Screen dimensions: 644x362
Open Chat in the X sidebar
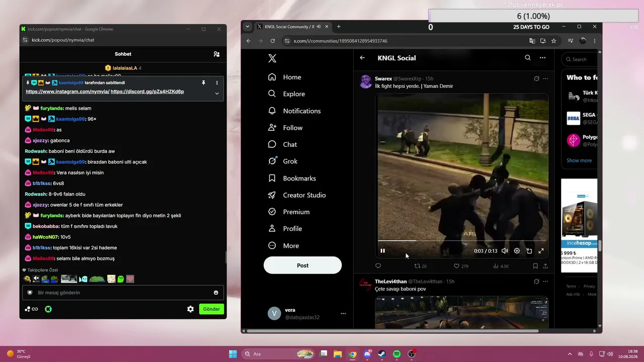282,144
